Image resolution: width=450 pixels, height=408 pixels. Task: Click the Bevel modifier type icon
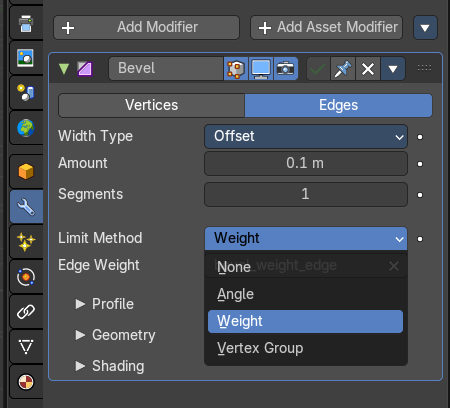coord(85,69)
